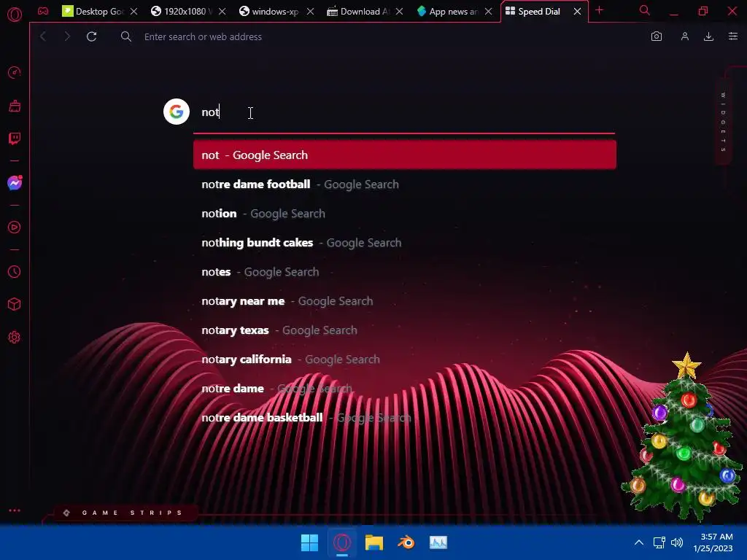Open Messenger in sidebar

click(x=15, y=183)
